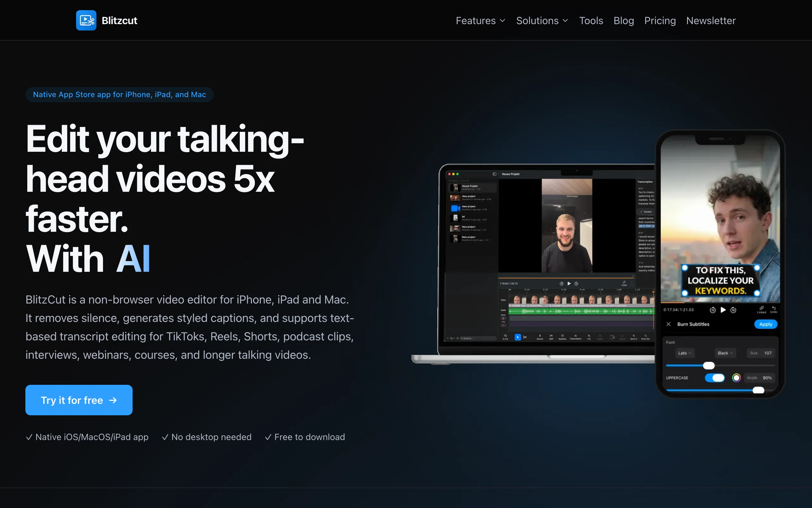Open the sort order dropdown in sidebar
The width and height of the screenshot is (812, 508).
(452, 338)
